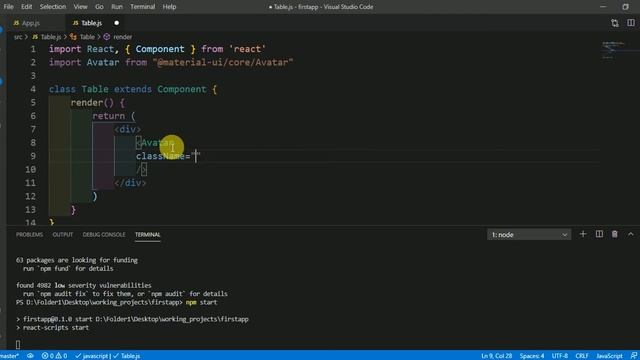Click the closing </div> tag on line 11

(x=130, y=183)
